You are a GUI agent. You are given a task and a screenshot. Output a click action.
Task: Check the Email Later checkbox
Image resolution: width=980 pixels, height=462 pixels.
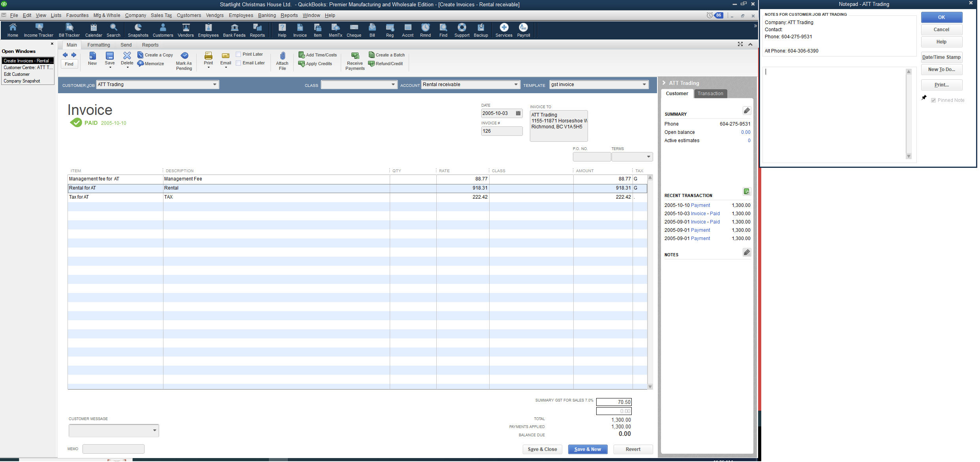pyautogui.click(x=238, y=63)
